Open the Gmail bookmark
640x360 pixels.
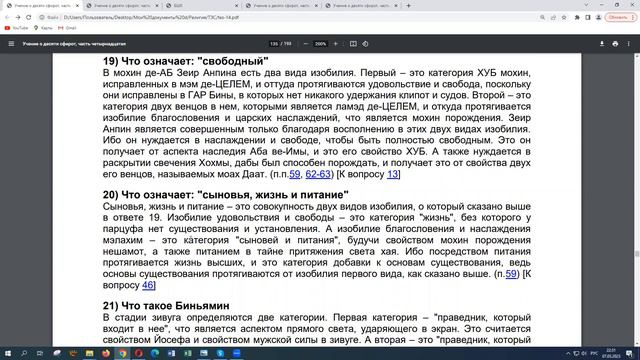(x=67, y=28)
